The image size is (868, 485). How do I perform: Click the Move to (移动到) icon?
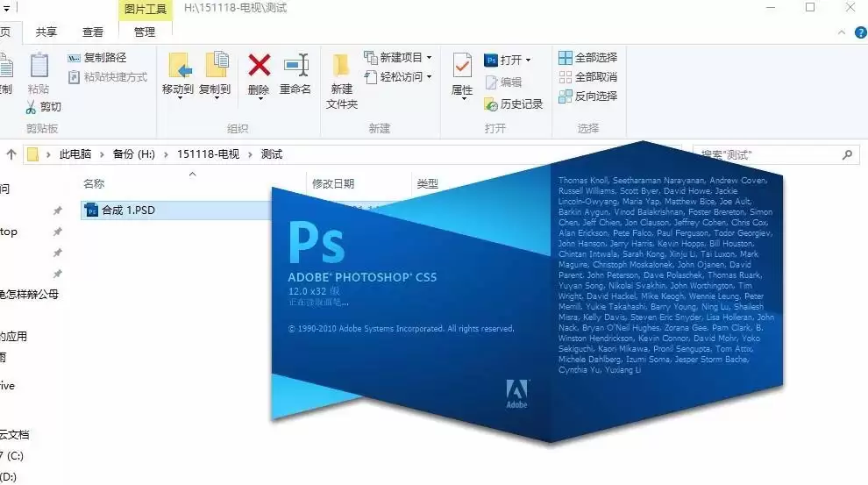178,65
